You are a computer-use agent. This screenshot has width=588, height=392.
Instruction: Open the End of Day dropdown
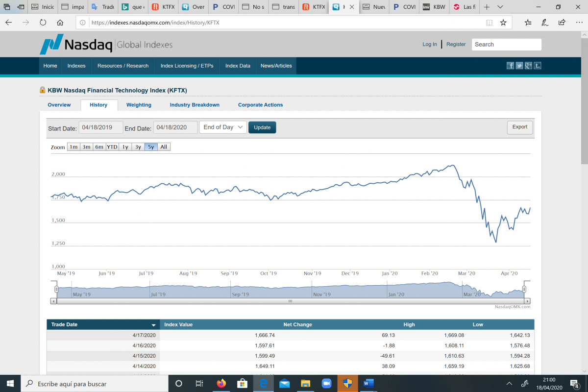click(223, 127)
